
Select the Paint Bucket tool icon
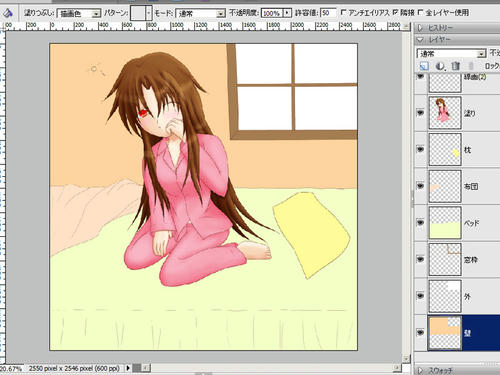click(x=8, y=13)
